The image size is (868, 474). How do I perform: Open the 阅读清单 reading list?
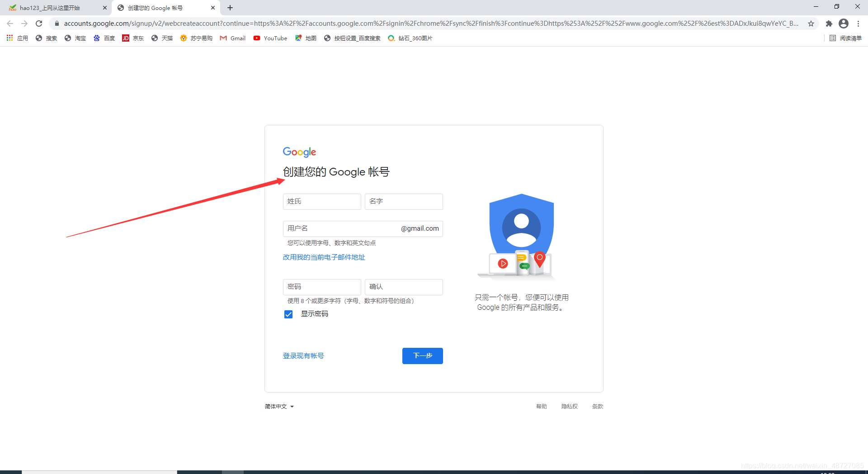click(x=845, y=38)
